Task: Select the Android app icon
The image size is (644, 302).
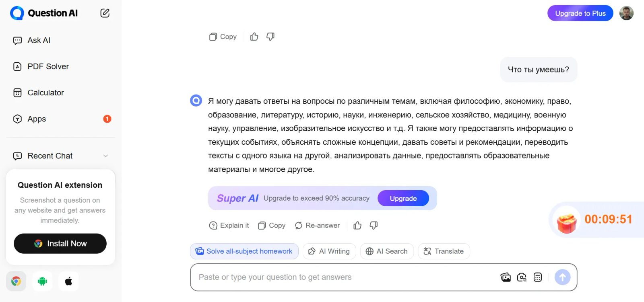Action: tap(42, 281)
